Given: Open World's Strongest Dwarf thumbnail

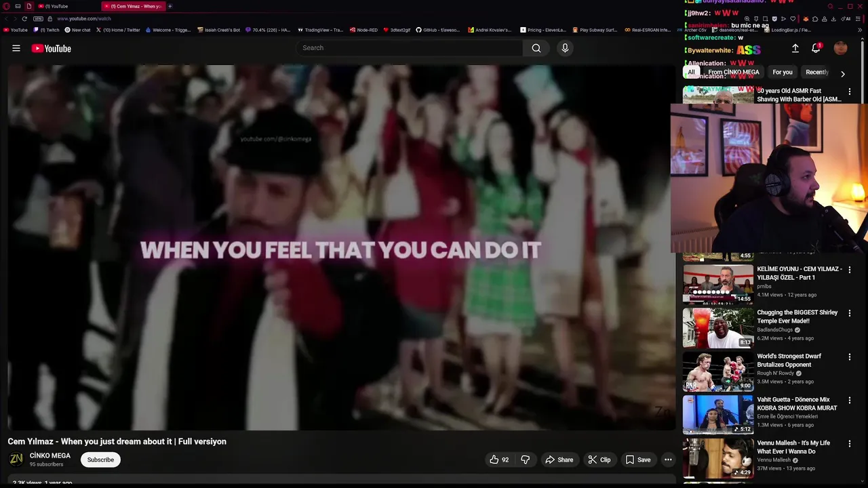Looking at the screenshot, I should coord(718,370).
